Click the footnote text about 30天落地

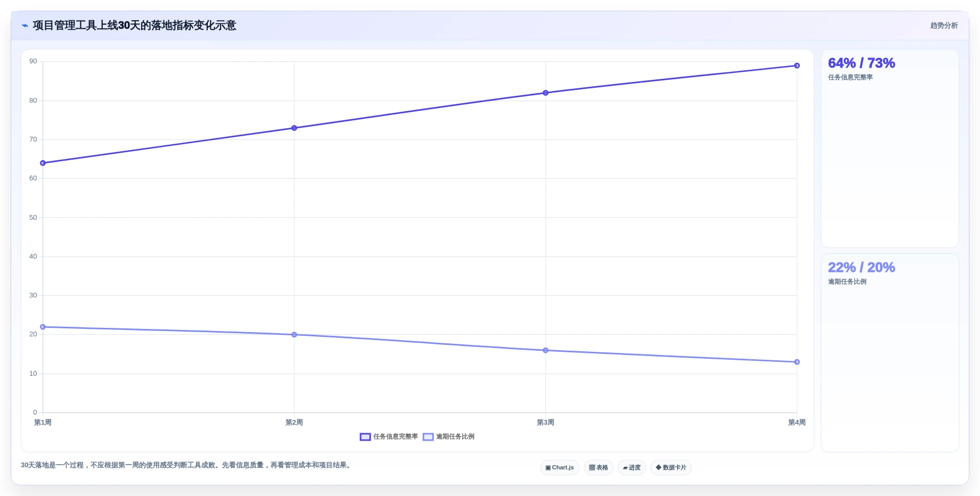(x=187, y=465)
